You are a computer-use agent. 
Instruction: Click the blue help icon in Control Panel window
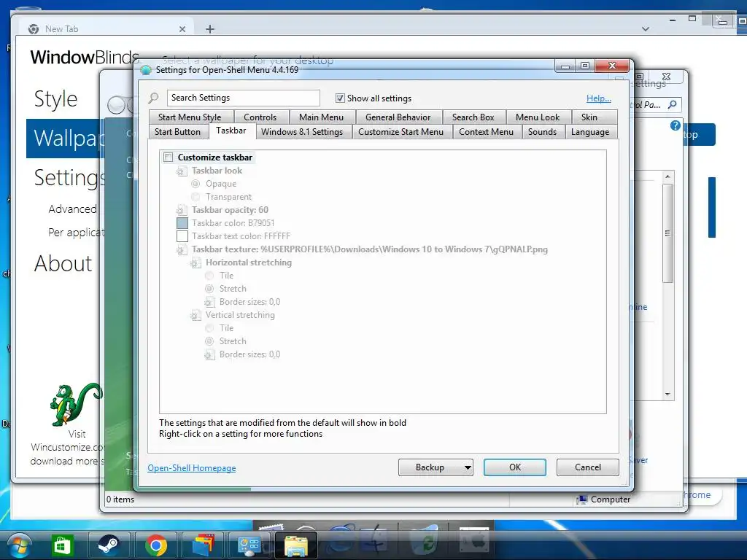675,125
